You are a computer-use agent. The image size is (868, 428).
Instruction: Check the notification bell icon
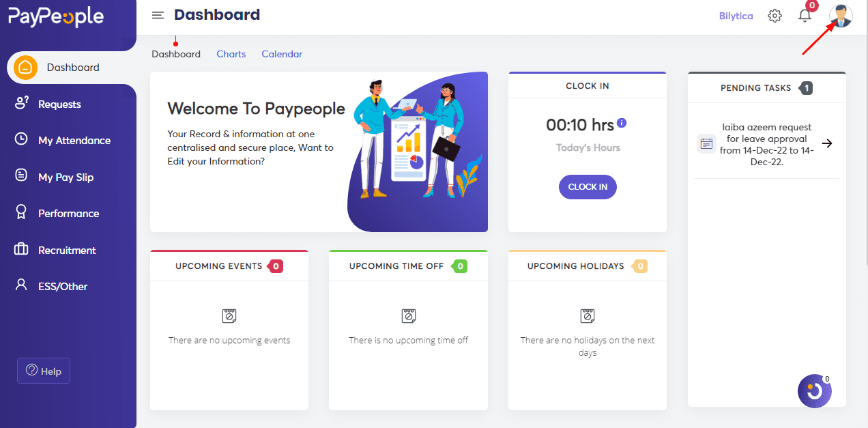(x=805, y=15)
